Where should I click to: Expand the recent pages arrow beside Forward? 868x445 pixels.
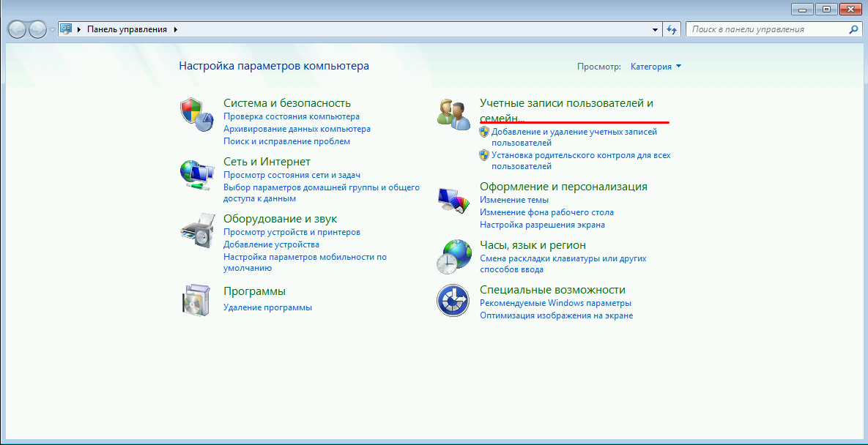(x=52, y=30)
